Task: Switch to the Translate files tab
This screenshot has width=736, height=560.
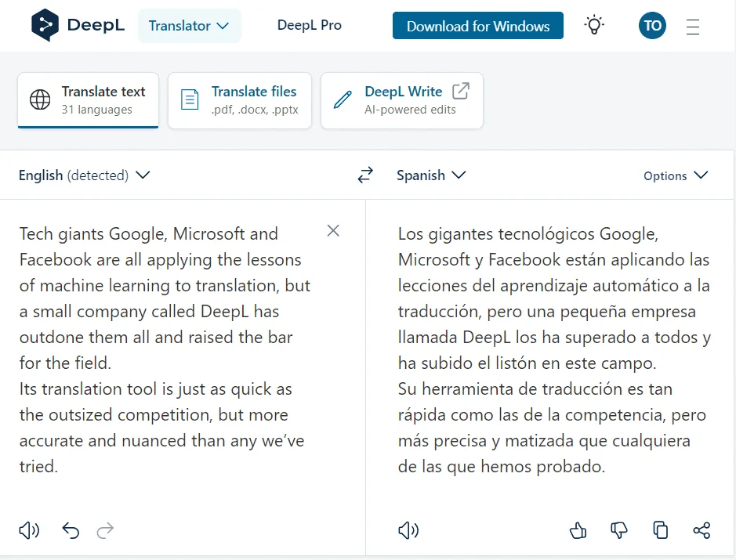Action: [239, 100]
